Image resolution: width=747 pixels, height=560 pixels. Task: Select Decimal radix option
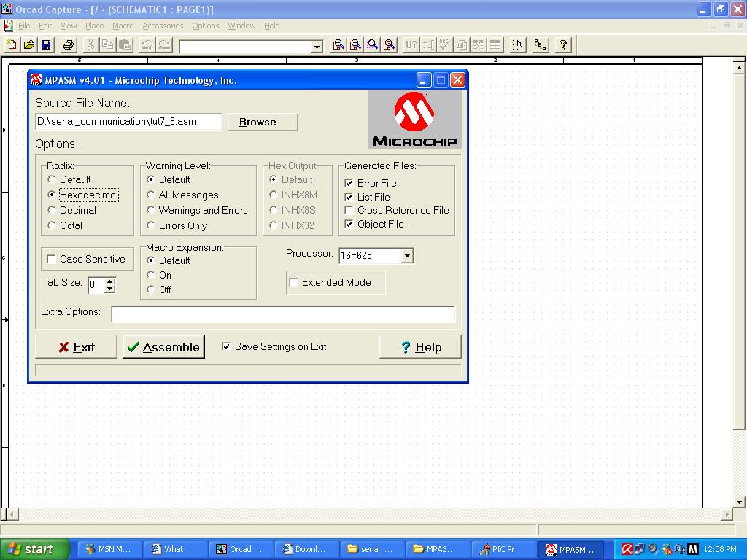point(52,210)
